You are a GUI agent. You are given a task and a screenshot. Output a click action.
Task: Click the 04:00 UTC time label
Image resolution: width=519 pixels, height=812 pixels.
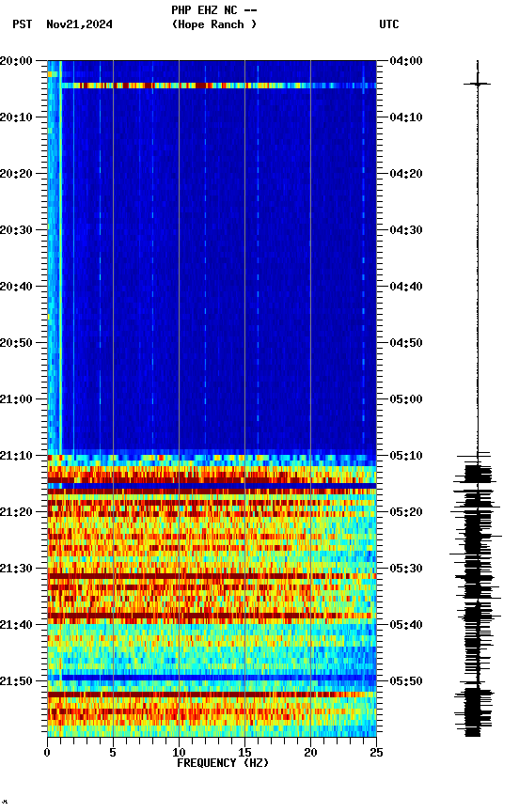click(406, 61)
